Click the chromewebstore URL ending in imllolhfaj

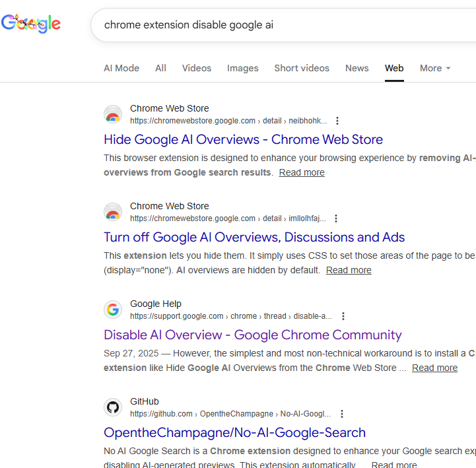(228, 218)
